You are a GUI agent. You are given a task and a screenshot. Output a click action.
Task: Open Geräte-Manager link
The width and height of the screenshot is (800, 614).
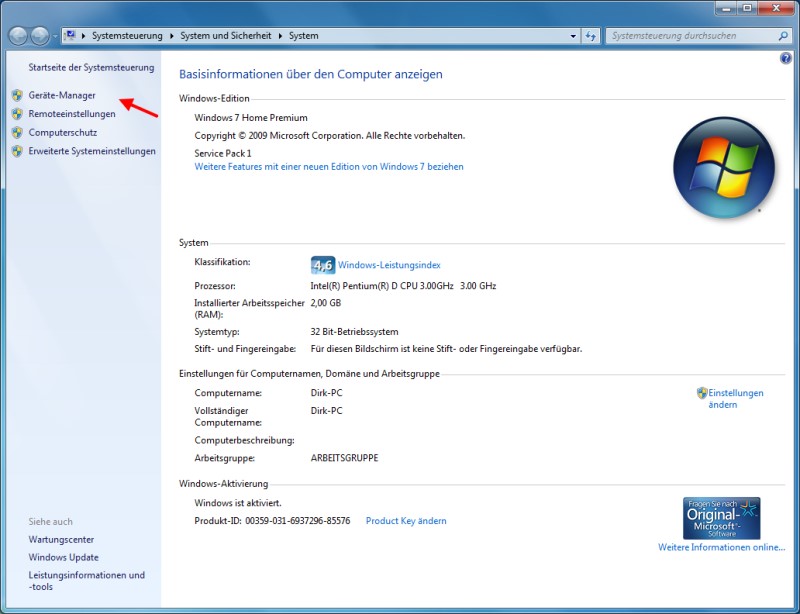point(62,95)
